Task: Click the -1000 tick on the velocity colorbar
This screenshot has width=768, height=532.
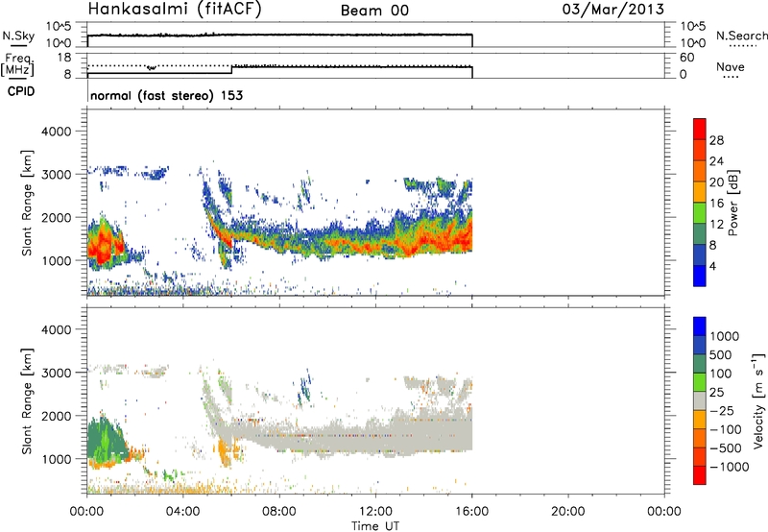Action: (729, 467)
